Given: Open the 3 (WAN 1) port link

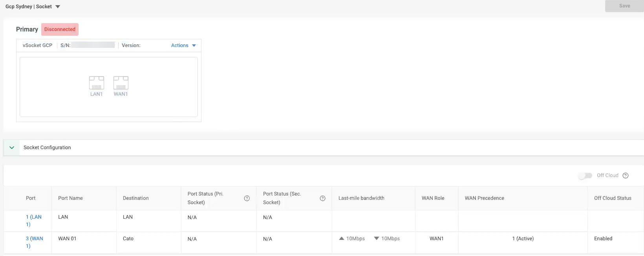Looking at the screenshot, I should [35, 242].
